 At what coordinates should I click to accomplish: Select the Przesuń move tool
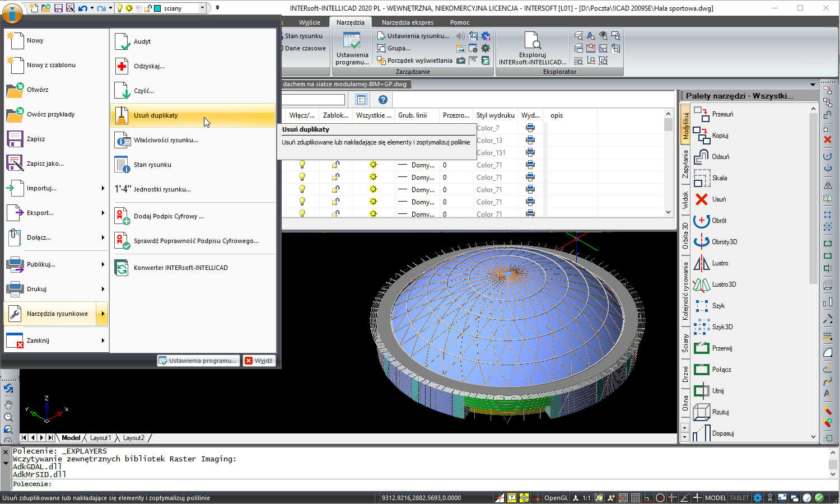(714, 114)
